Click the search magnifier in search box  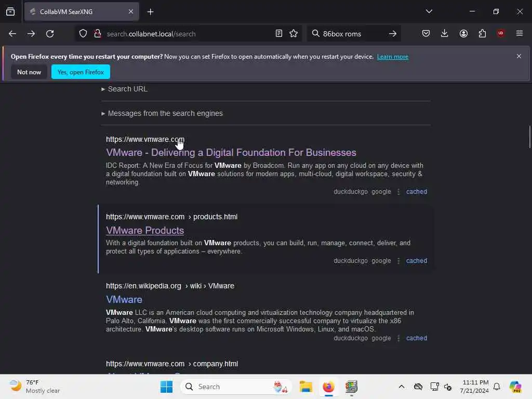coord(315,33)
